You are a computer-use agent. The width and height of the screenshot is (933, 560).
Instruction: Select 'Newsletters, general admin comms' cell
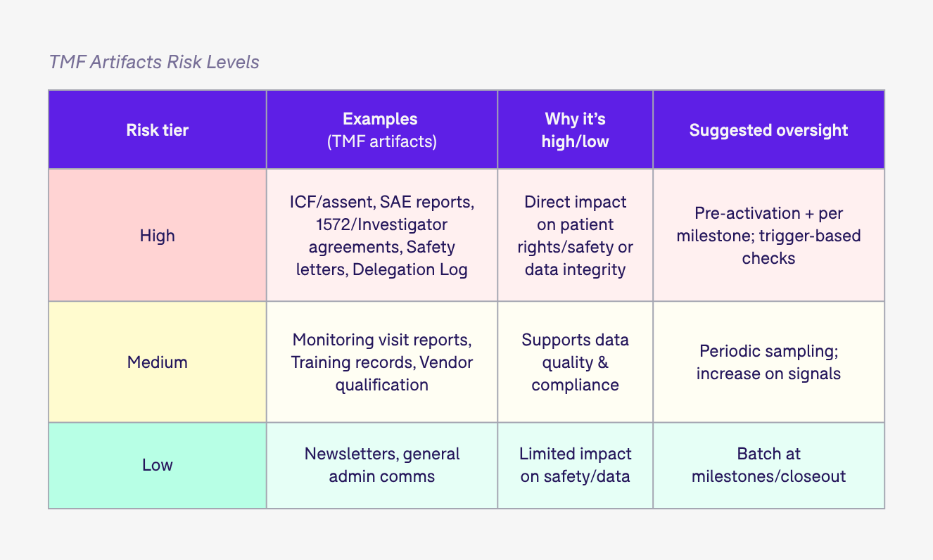pos(382,465)
